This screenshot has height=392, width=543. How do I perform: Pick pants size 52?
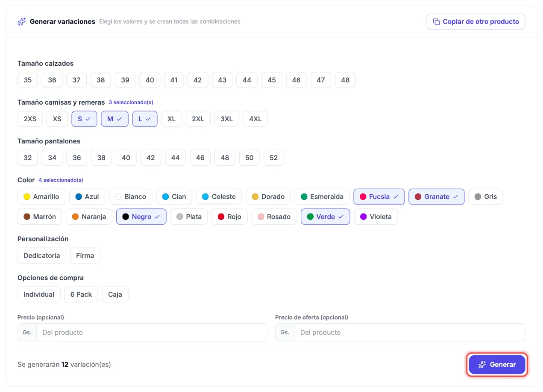(274, 158)
